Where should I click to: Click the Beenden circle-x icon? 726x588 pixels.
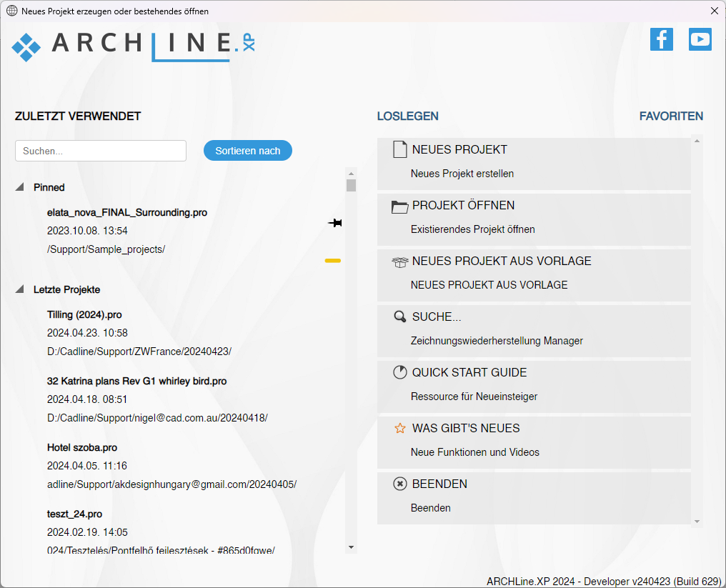click(400, 484)
